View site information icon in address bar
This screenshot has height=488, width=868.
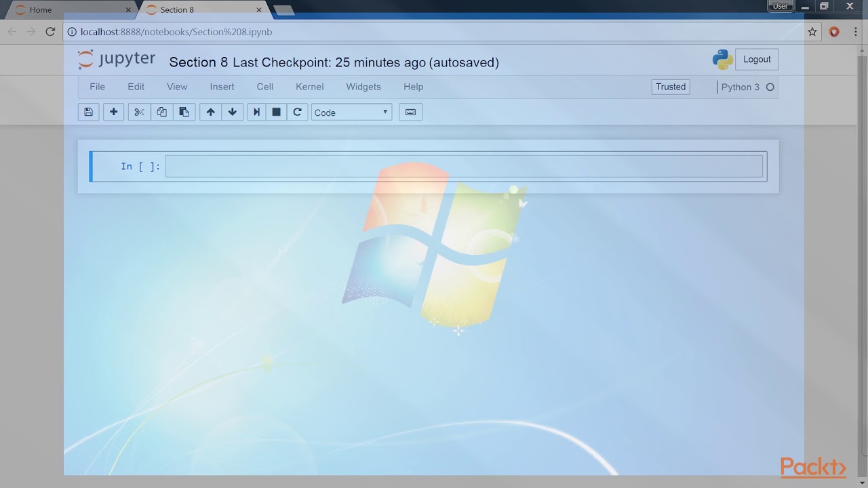73,32
